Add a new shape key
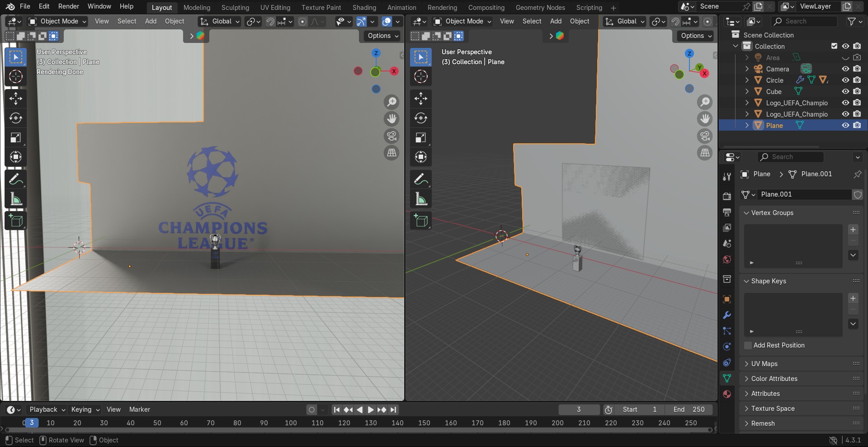 pos(853,298)
